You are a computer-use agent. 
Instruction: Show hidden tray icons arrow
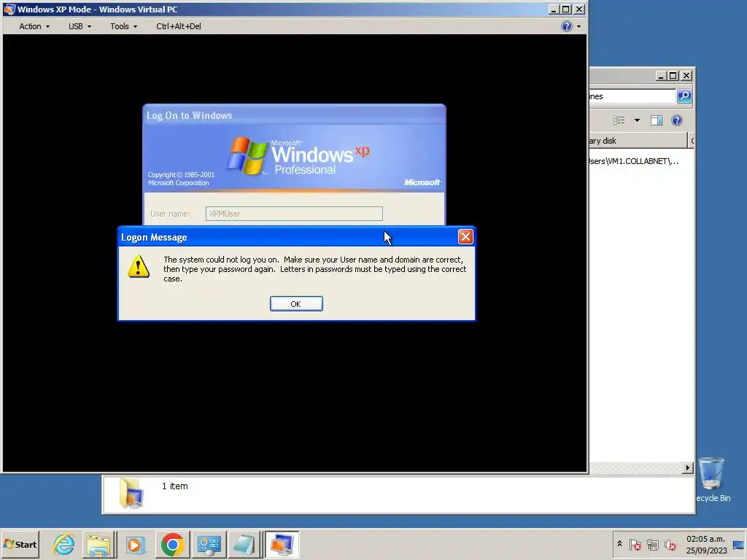pos(619,544)
